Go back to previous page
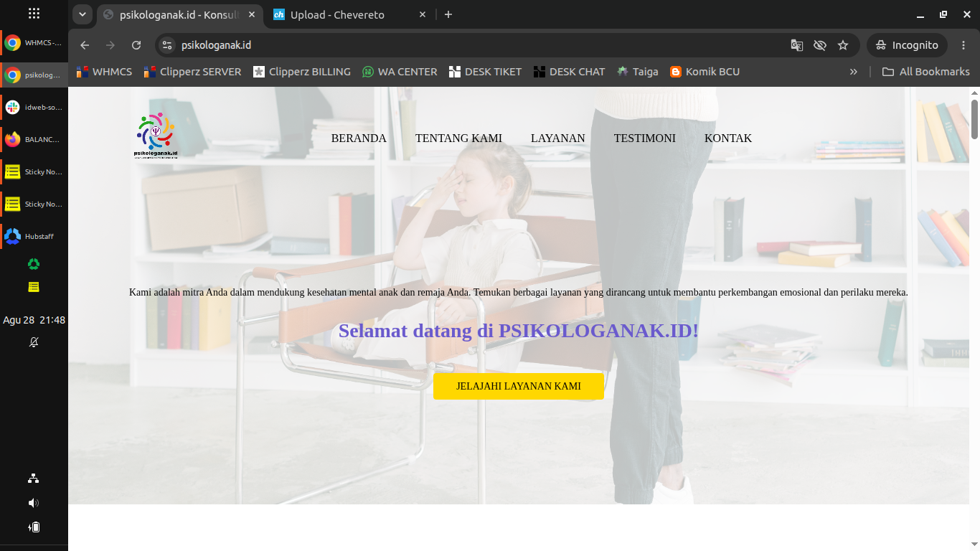This screenshot has height=551, width=980. (85, 45)
